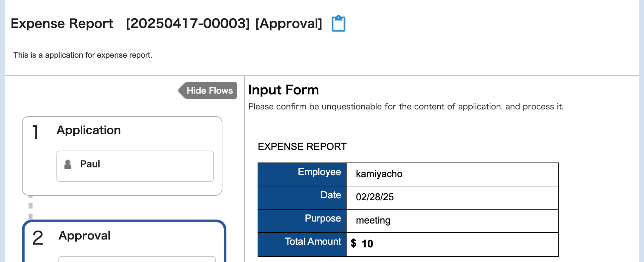Click the clipboard copy icon beside the title
The width and height of the screenshot is (644, 262).
(x=339, y=24)
